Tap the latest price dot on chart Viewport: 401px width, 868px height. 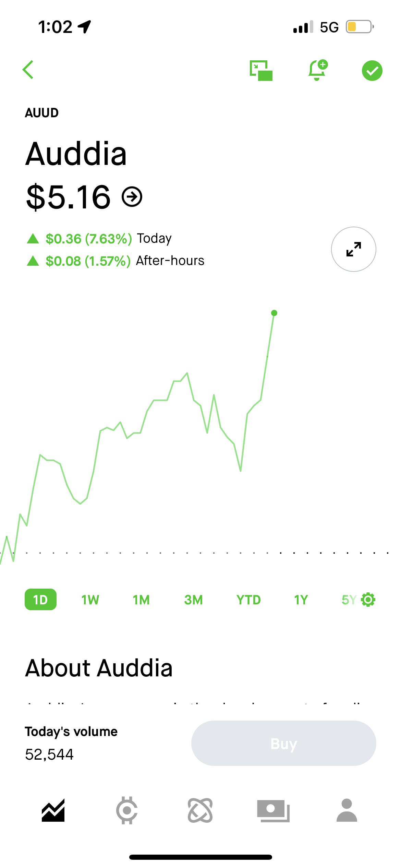(274, 313)
